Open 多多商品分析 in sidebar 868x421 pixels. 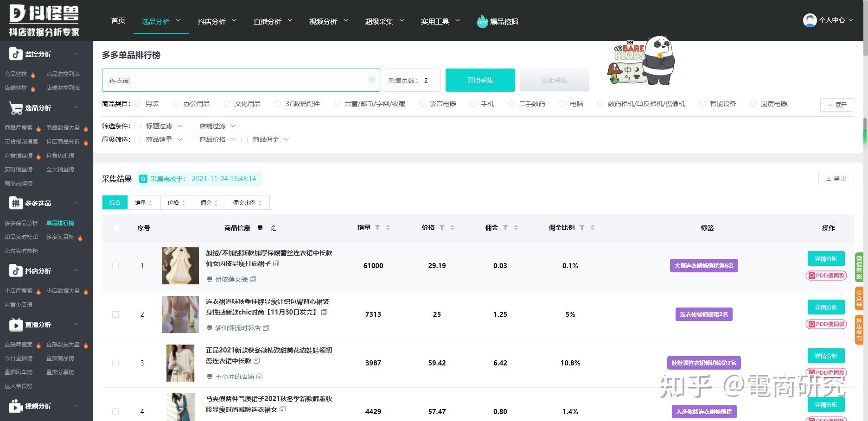[21, 223]
